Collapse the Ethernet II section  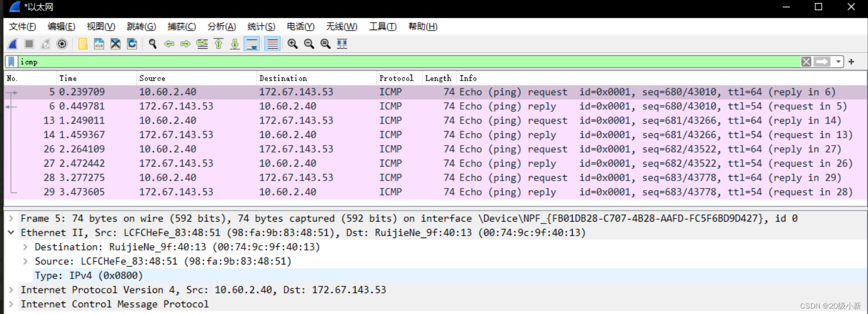(11, 233)
